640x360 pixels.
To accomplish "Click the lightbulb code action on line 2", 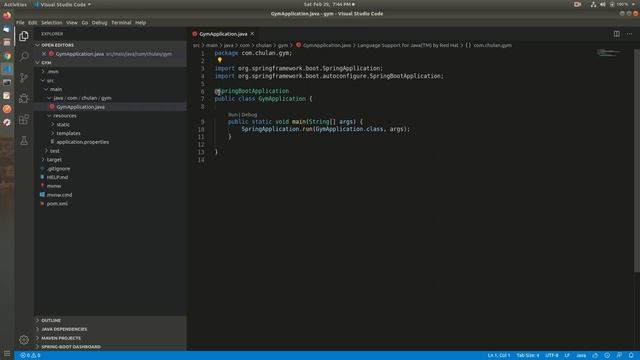I will click(x=220, y=60).
